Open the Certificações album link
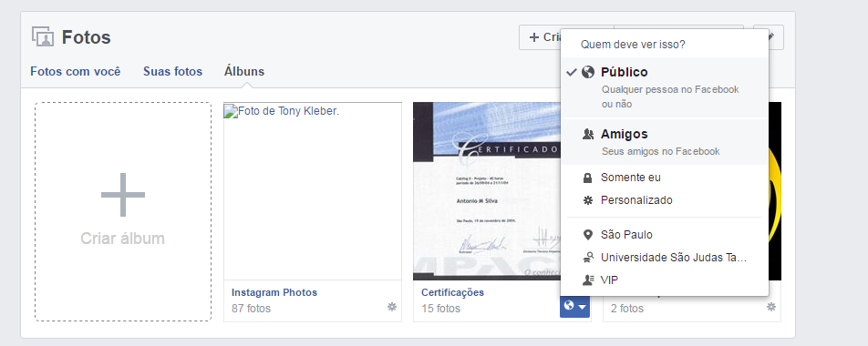This screenshot has height=346, width=868. pyautogui.click(x=453, y=292)
